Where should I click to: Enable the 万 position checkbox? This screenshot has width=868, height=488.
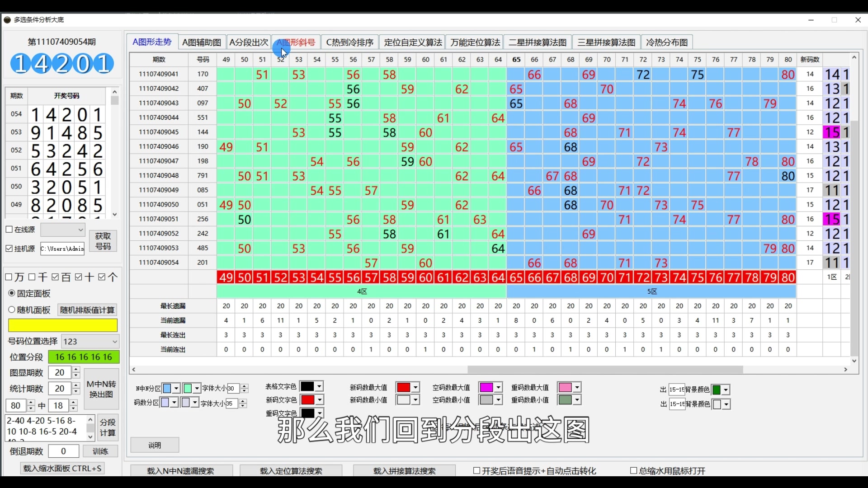point(8,277)
